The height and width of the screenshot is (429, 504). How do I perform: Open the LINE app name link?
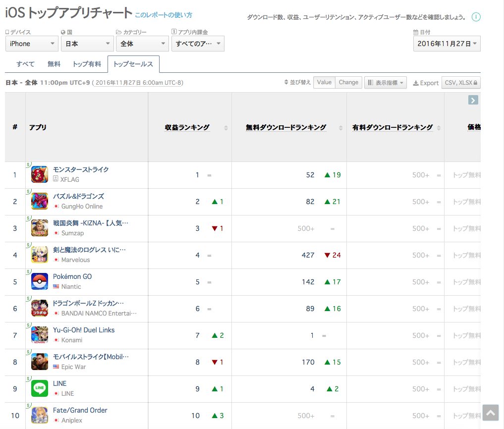(x=60, y=383)
